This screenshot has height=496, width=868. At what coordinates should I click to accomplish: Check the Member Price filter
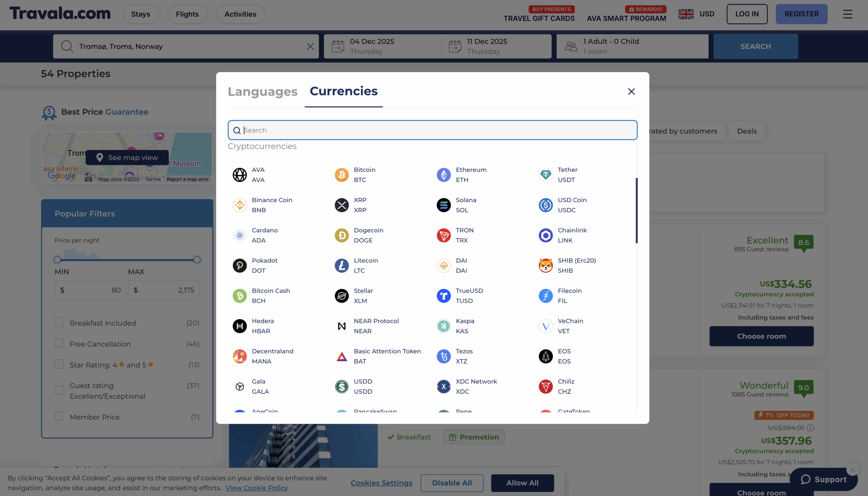pyautogui.click(x=59, y=416)
